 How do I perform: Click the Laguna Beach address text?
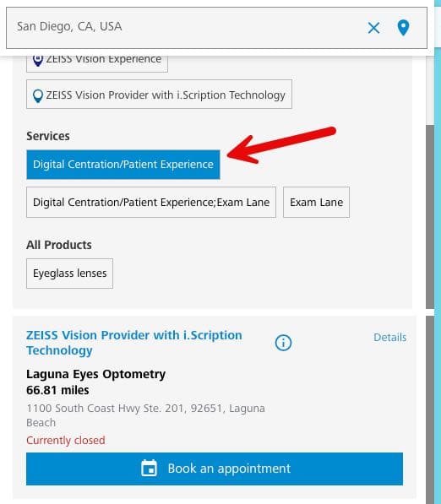[x=145, y=415]
